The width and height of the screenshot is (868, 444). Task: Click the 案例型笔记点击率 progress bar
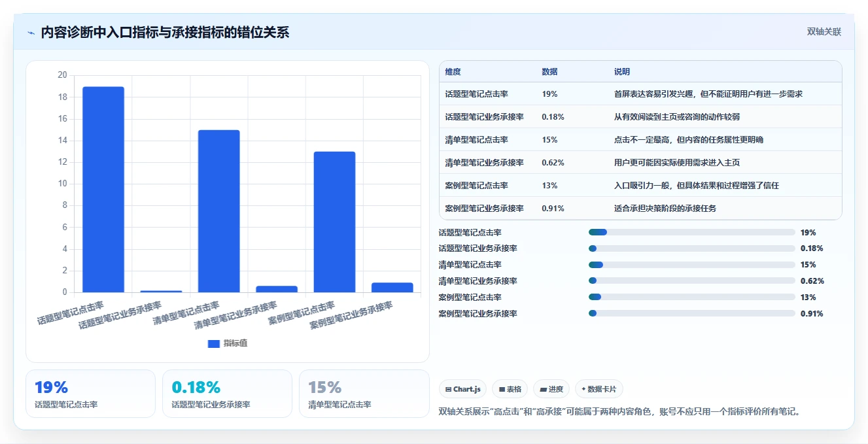point(692,298)
